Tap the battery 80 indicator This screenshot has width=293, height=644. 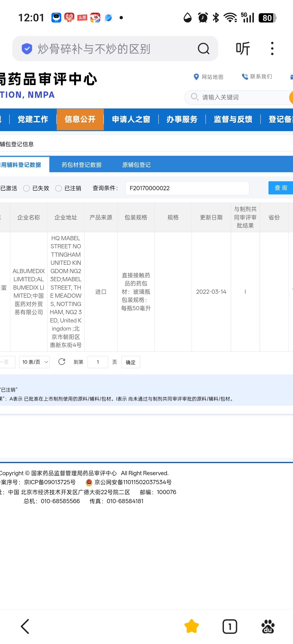[x=267, y=18]
